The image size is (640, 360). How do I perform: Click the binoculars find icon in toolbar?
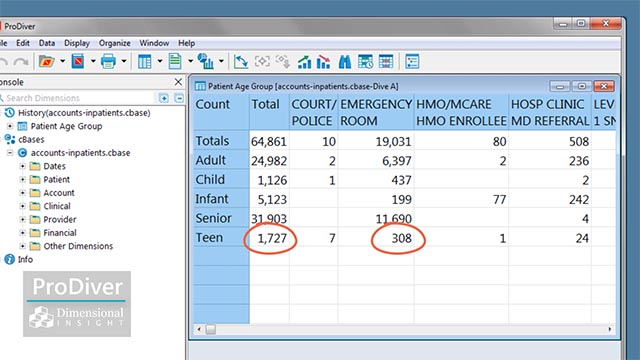tap(344, 62)
